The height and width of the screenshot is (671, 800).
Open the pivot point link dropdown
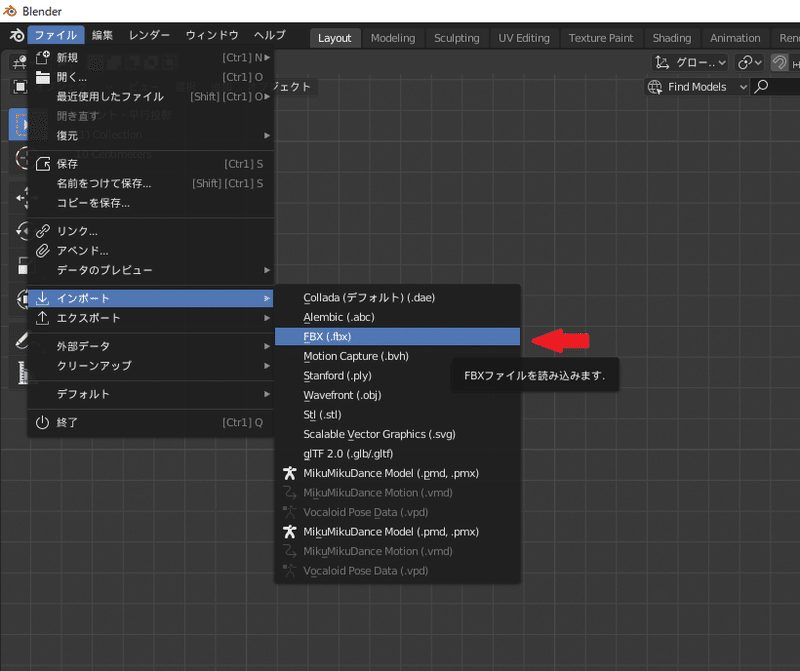[749, 63]
